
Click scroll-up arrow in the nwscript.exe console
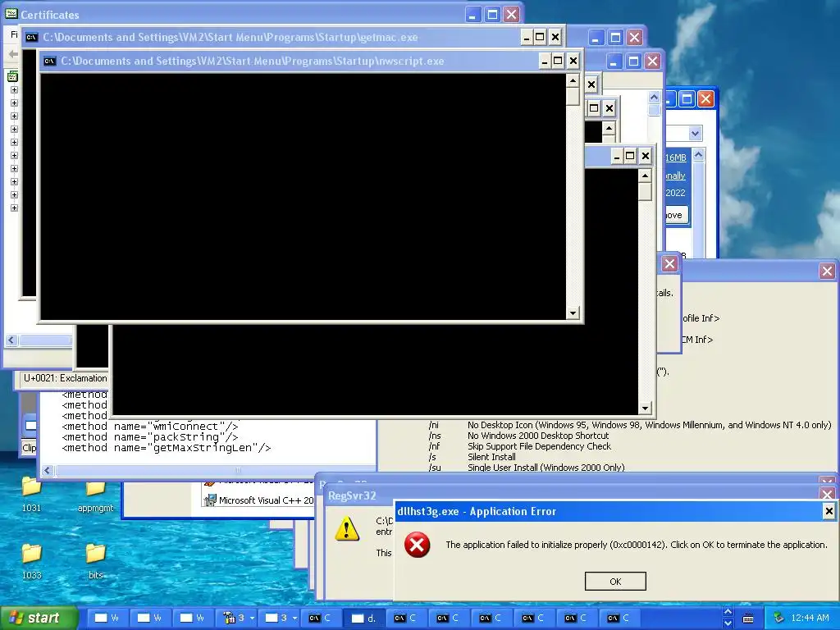573,81
